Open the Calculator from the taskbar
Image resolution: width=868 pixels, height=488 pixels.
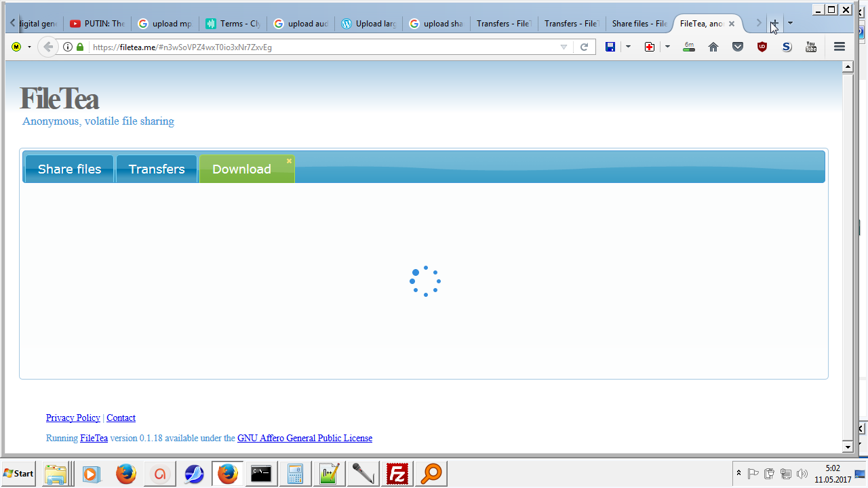(295, 474)
